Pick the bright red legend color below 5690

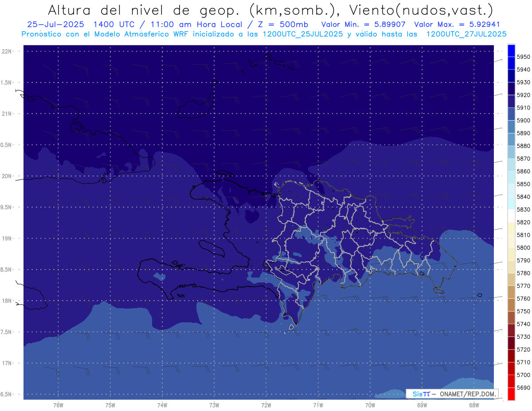tap(511, 394)
